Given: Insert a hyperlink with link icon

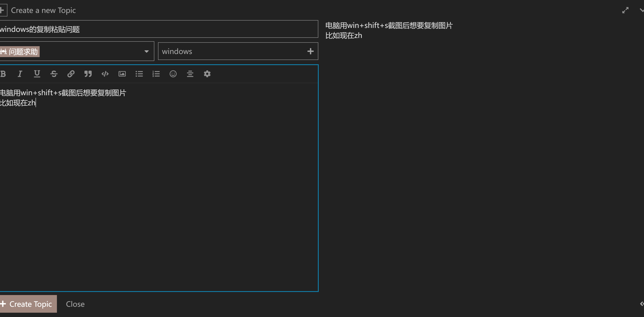Looking at the screenshot, I should coord(71,74).
